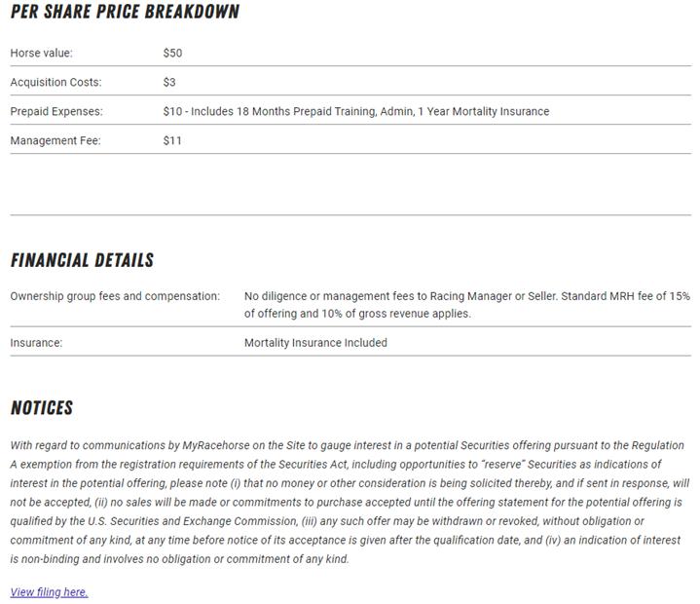Select Ownership group fees and compensation label
Image resolution: width=700 pixels, height=604 pixels.
115,295
